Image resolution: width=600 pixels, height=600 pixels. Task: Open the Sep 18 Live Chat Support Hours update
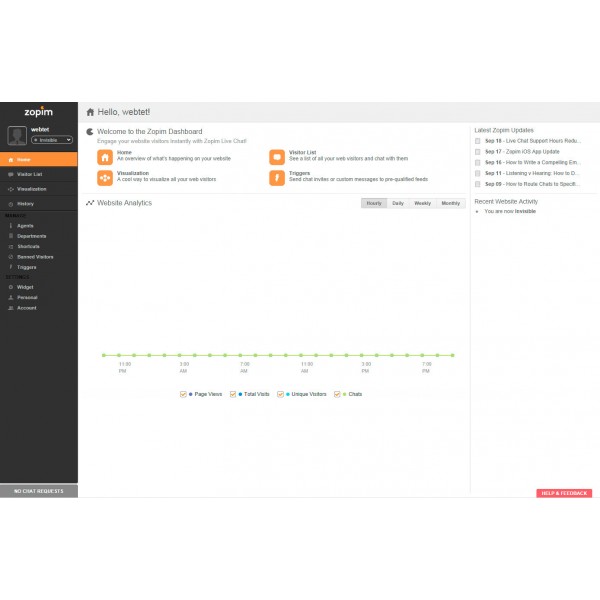[533, 141]
